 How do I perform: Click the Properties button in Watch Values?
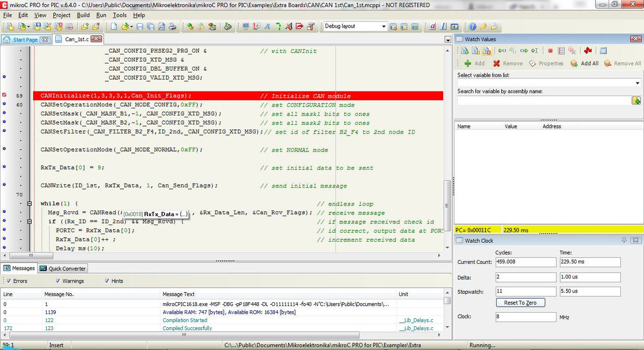[546, 63]
